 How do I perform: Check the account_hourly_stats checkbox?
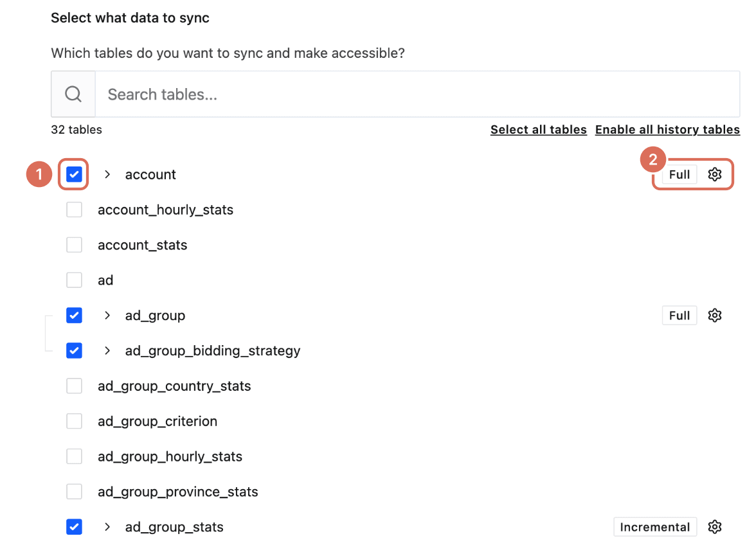click(x=75, y=210)
